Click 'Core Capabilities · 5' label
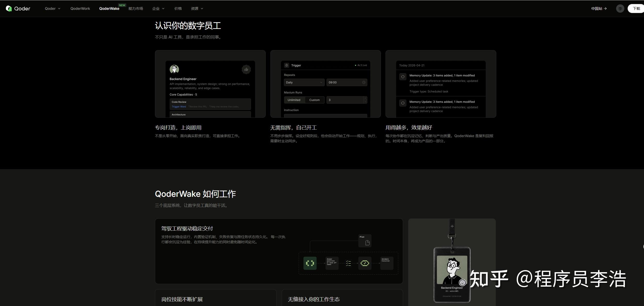Screen dimensions: 644x306 coord(183,95)
